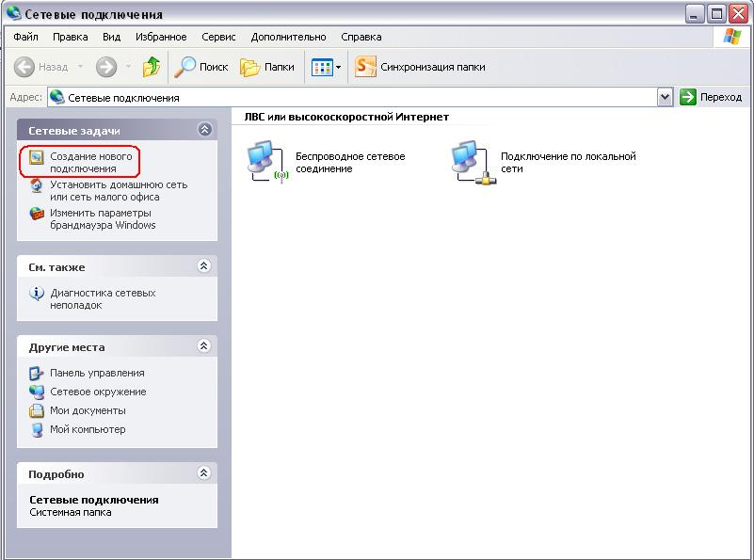Expand the address bar dropdown arrow
Screen dimensions: 754x560
(x=666, y=97)
